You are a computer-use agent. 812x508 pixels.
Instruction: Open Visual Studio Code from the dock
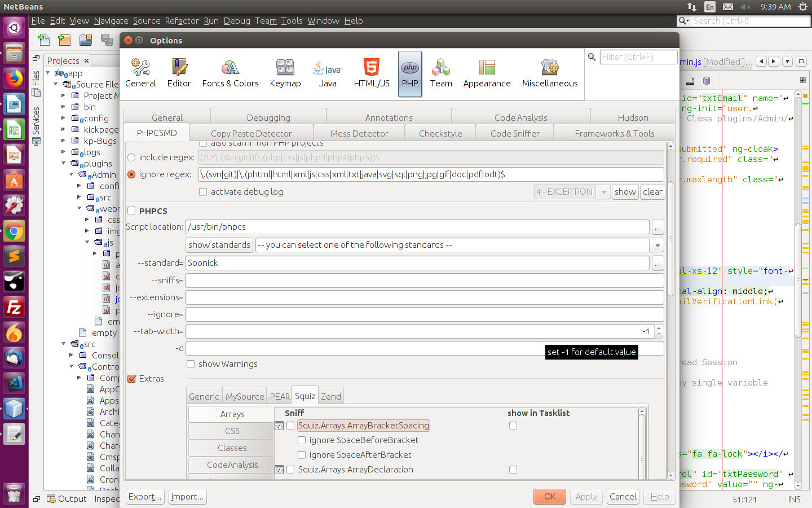coord(14,383)
